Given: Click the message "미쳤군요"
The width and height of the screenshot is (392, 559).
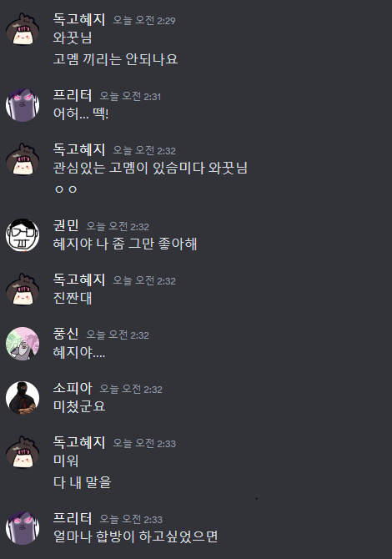Looking at the screenshot, I should tap(79, 406).
